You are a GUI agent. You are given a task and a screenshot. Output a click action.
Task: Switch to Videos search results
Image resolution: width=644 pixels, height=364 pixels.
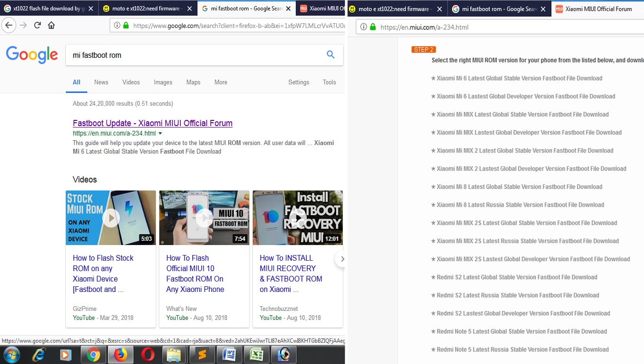(x=131, y=82)
